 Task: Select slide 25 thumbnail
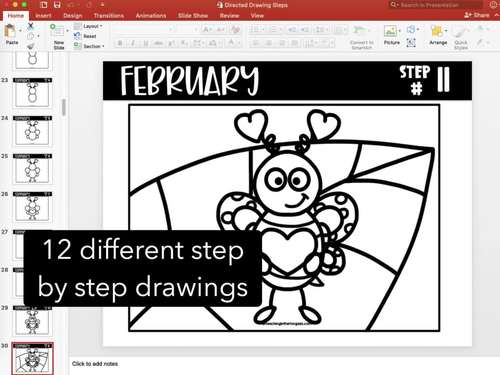point(32,168)
